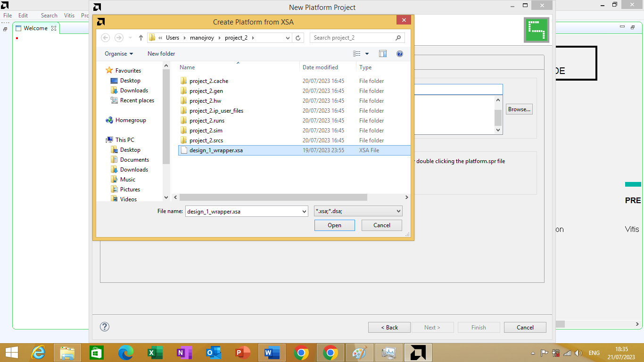The height and width of the screenshot is (362, 644).
Task: Open Word from taskbar
Action: 272,353
